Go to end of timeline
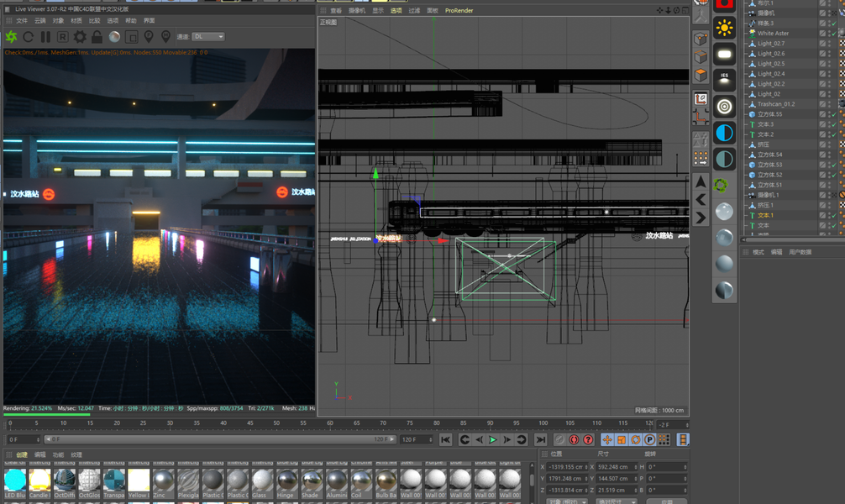 [x=541, y=440]
